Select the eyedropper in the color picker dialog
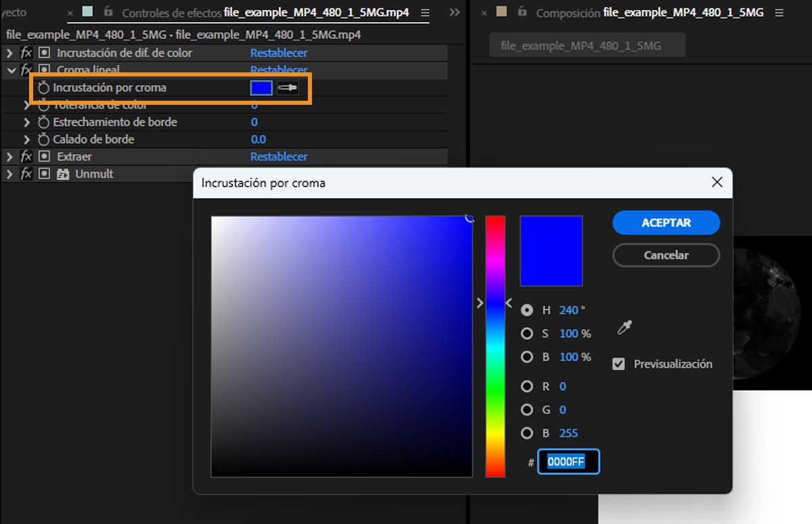Viewport: 812px width, 524px height. tap(624, 327)
